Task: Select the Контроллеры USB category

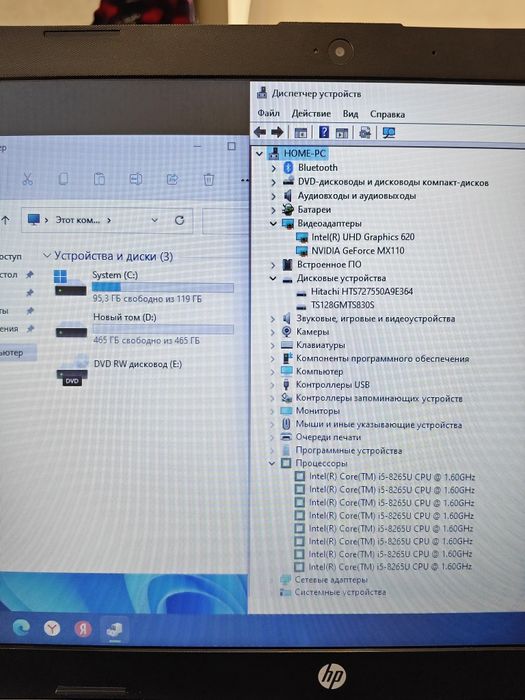Action: pyautogui.click(x=333, y=385)
